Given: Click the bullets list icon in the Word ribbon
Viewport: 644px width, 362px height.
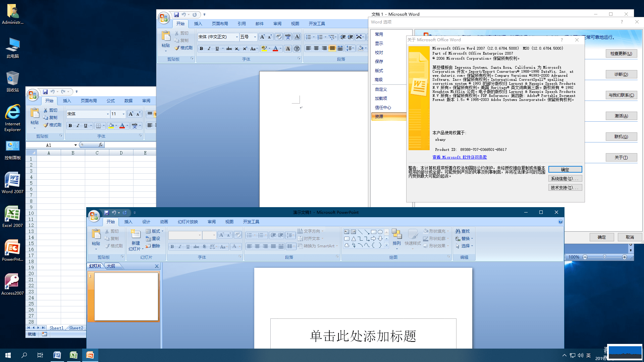Looking at the screenshot, I should click(x=308, y=37).
